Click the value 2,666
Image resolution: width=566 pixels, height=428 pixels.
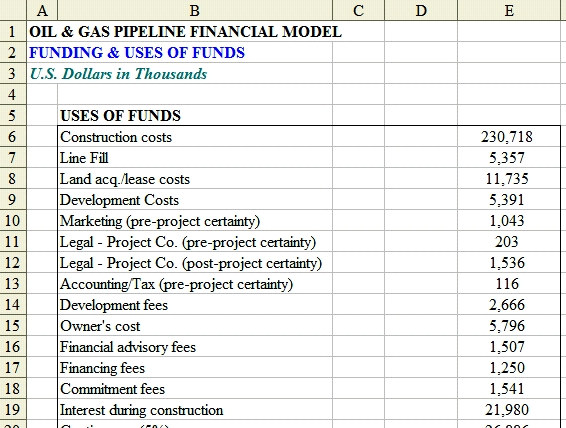coord(507,305)
